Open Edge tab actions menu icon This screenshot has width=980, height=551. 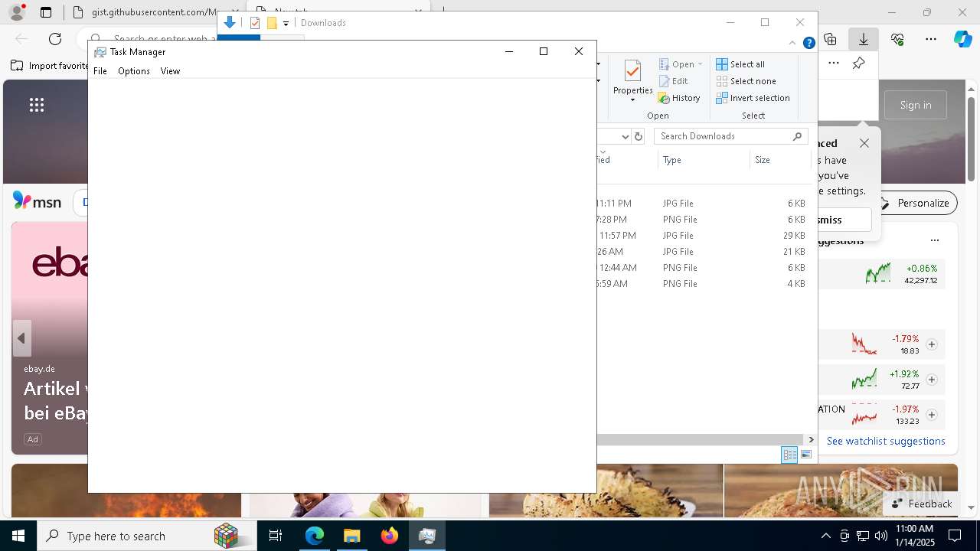46,12
